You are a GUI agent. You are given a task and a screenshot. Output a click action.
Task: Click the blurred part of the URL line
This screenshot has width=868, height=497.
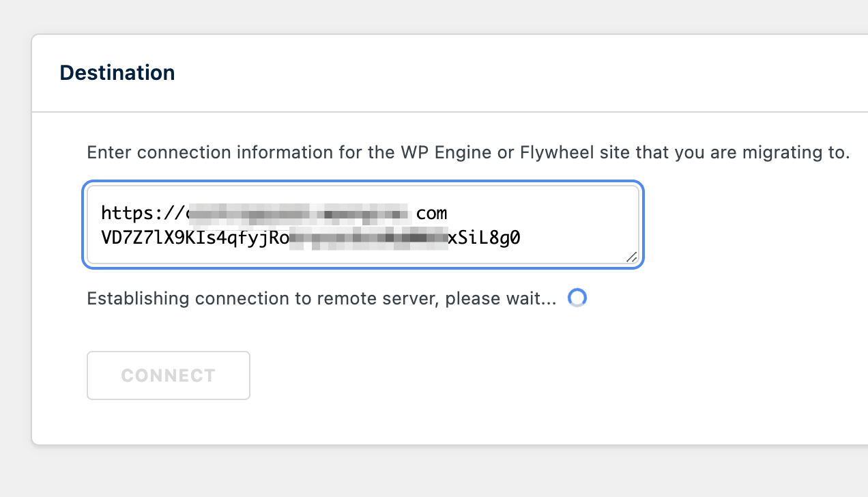[298, 214]
